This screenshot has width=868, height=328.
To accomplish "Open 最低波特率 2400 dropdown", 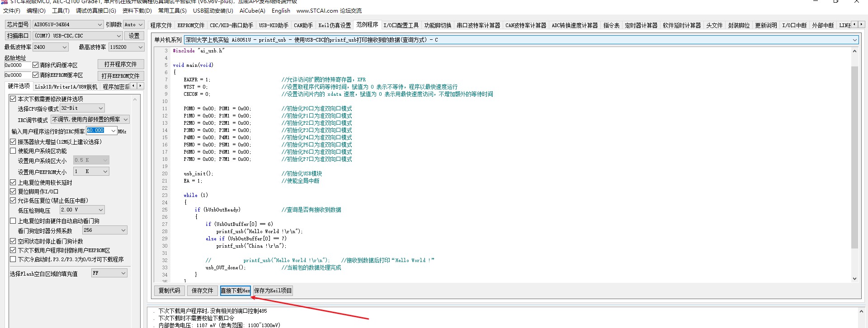I will tap(50, 47).
